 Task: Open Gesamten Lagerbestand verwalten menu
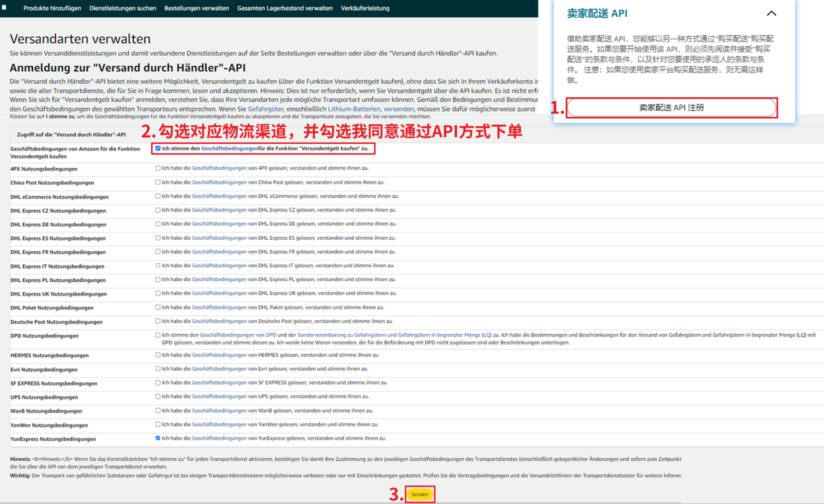click(285, 8)
